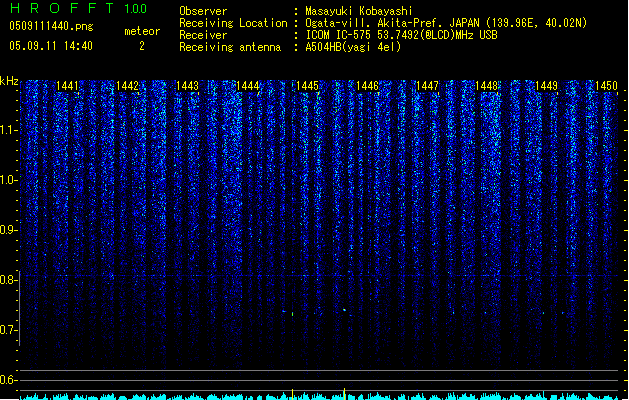Click the antenna value A504HB(yagi 4el)

(x=353, y=47)
